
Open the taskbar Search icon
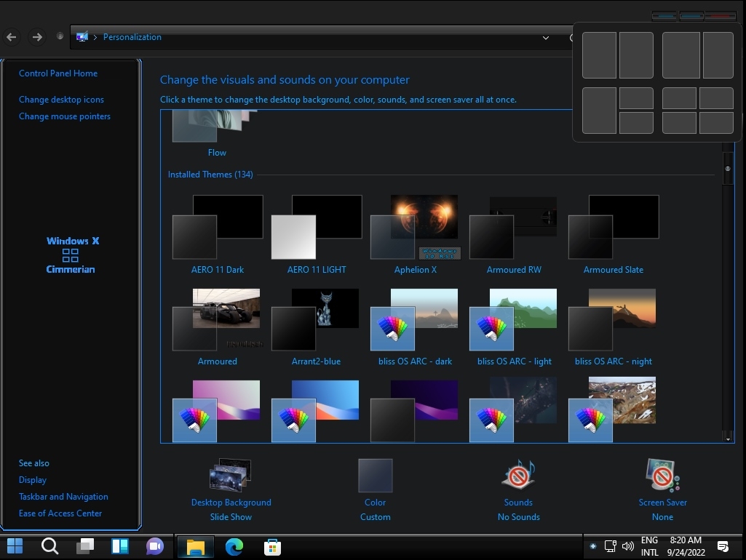49,546
